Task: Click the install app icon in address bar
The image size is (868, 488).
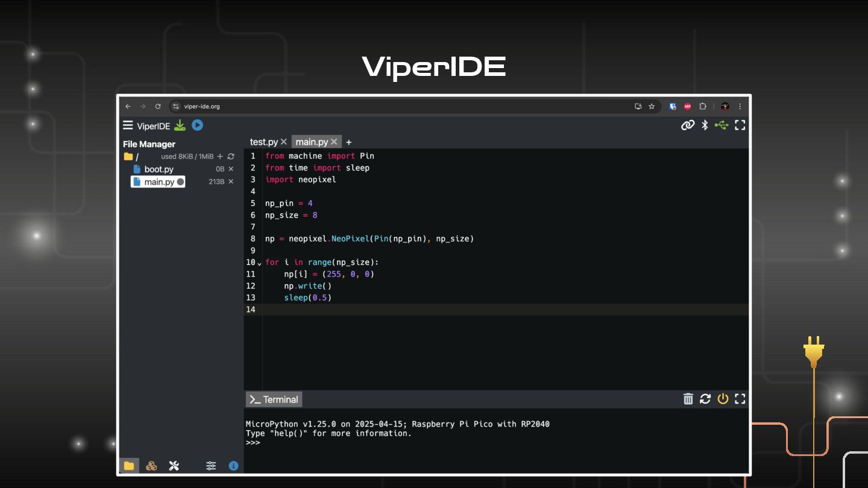Action: pyautogui.click(x=638, y=107)
